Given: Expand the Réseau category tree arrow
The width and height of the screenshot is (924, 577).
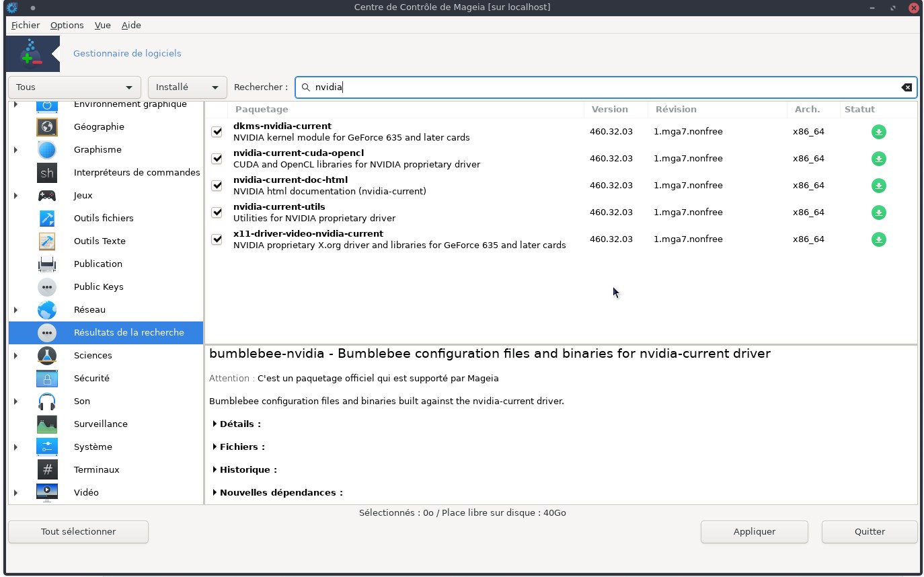Looking at the screenshot, I should [x=15, y=309].
